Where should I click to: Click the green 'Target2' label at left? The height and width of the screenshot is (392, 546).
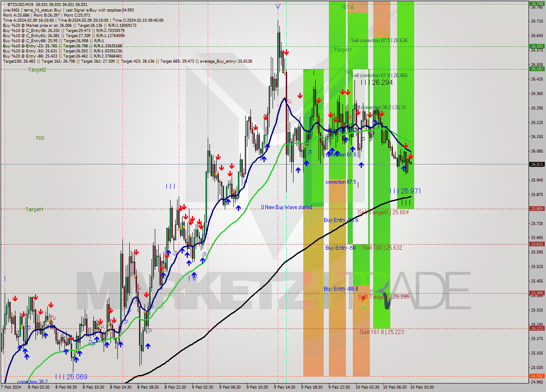(x=37, y=70)
